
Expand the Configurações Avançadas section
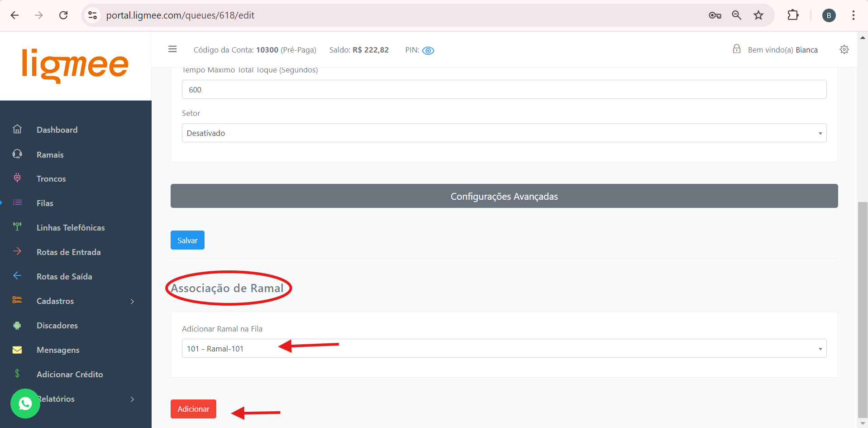point(504,196)
